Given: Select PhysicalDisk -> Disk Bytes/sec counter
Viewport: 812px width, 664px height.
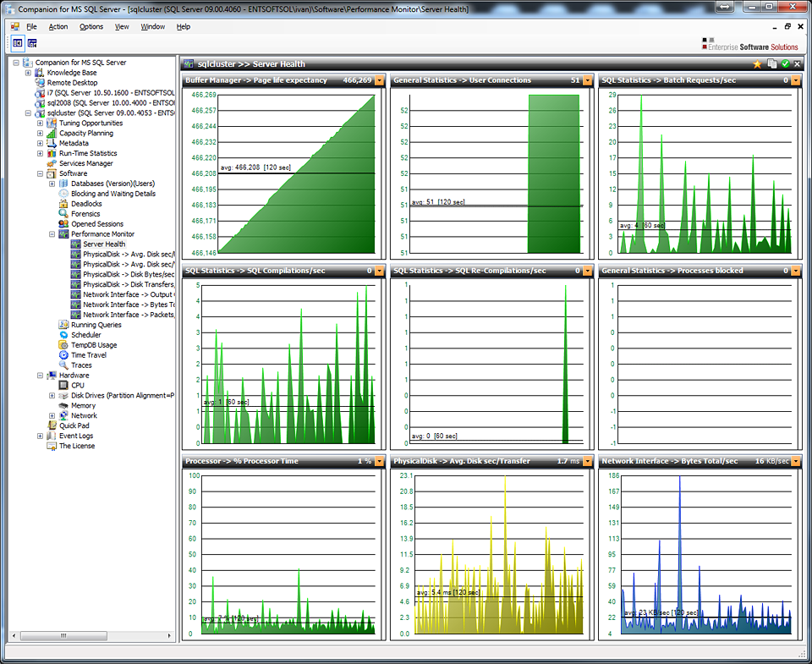Looking at the screenshot, I should click(x=129, y=275).
